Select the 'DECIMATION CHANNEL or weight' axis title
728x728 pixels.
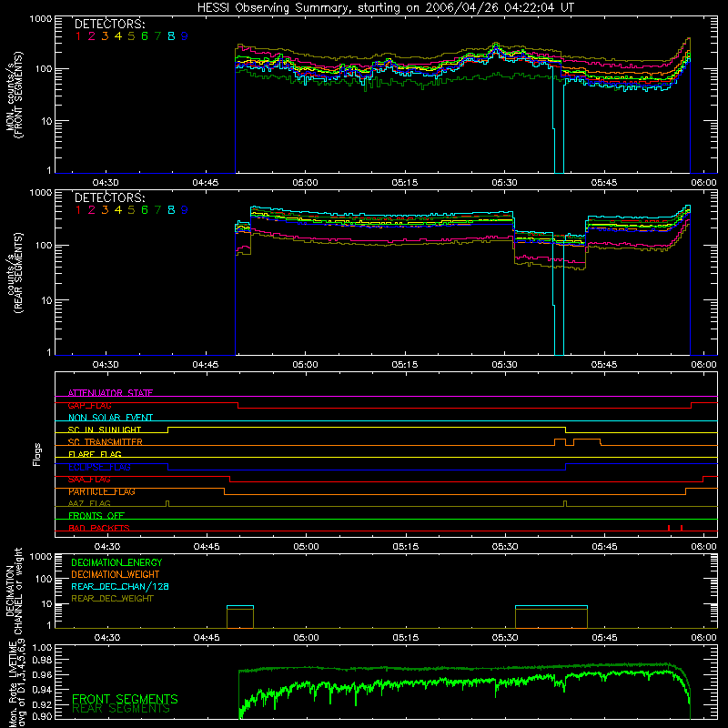pyautogui.click(x=14, y=591)
